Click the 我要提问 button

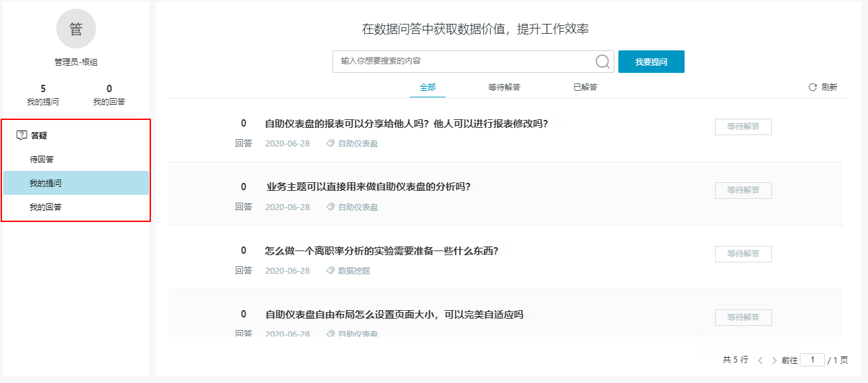651,62
